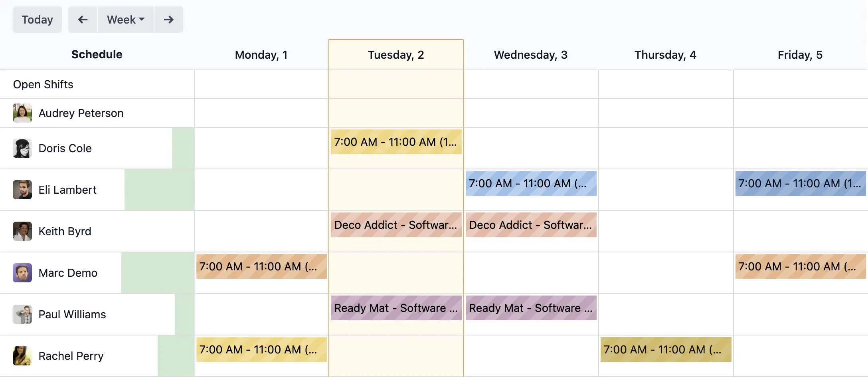Viewport: 868px width, 377px height.
Task: Select Keith Byrd's profile picture
Action: (22, 231)
